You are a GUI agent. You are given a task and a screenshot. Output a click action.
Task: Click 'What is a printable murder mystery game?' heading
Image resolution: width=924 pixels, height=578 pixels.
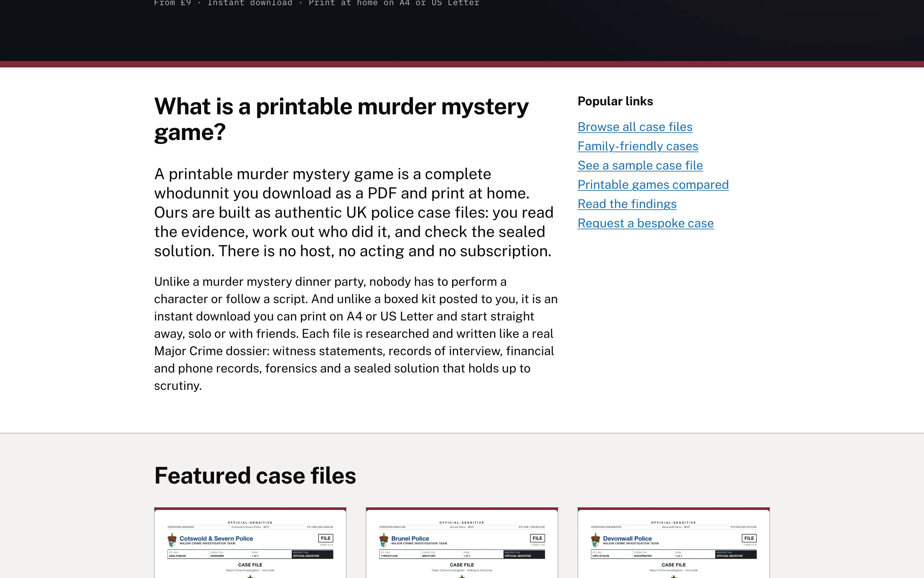pyautogui.click(x=341, y=119)
